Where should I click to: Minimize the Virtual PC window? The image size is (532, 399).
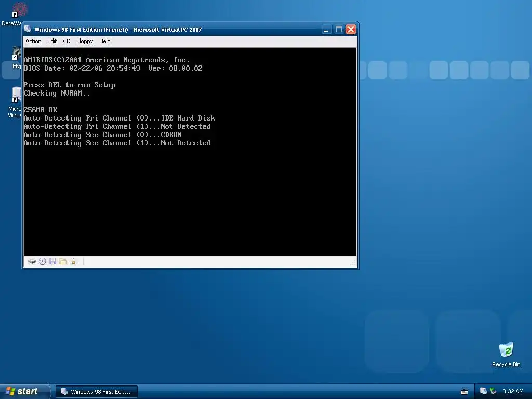point(326,30)
